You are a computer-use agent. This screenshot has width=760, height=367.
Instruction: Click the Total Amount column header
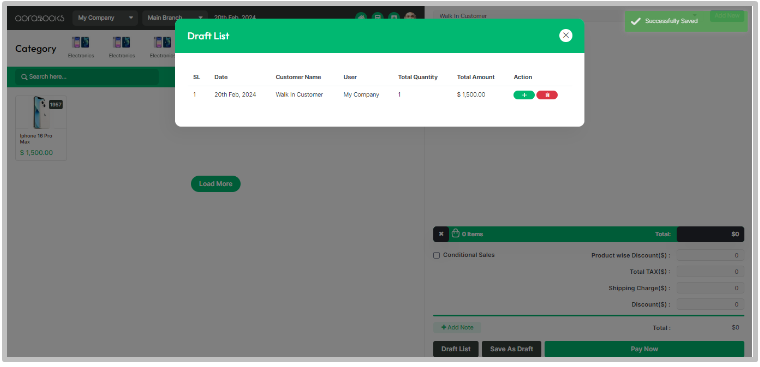(475, 77)
